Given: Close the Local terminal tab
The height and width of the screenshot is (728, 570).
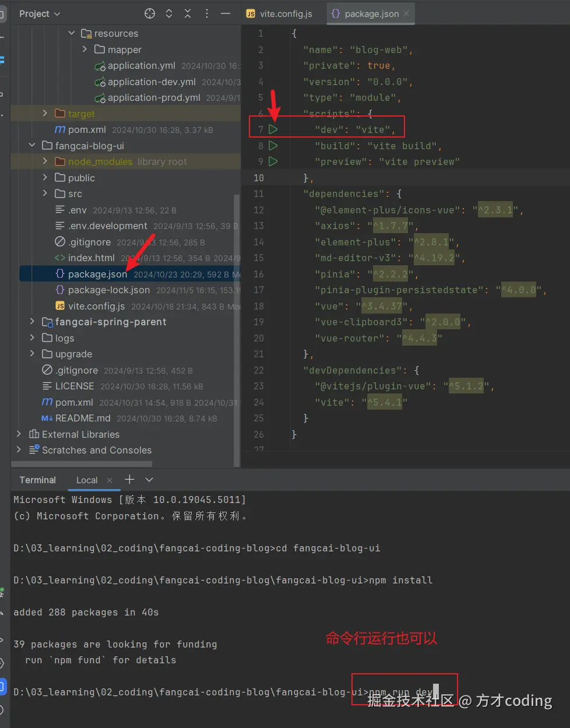Looking at the screenshot, I should point(110,480).
